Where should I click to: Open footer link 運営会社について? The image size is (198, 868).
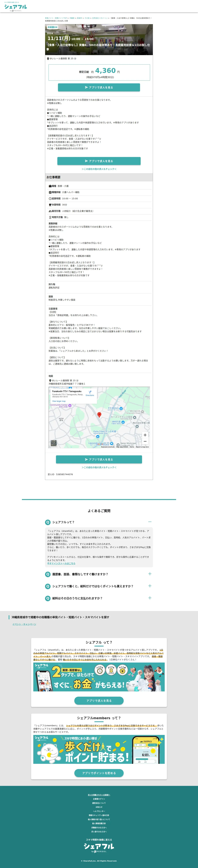tap(99, 803)
